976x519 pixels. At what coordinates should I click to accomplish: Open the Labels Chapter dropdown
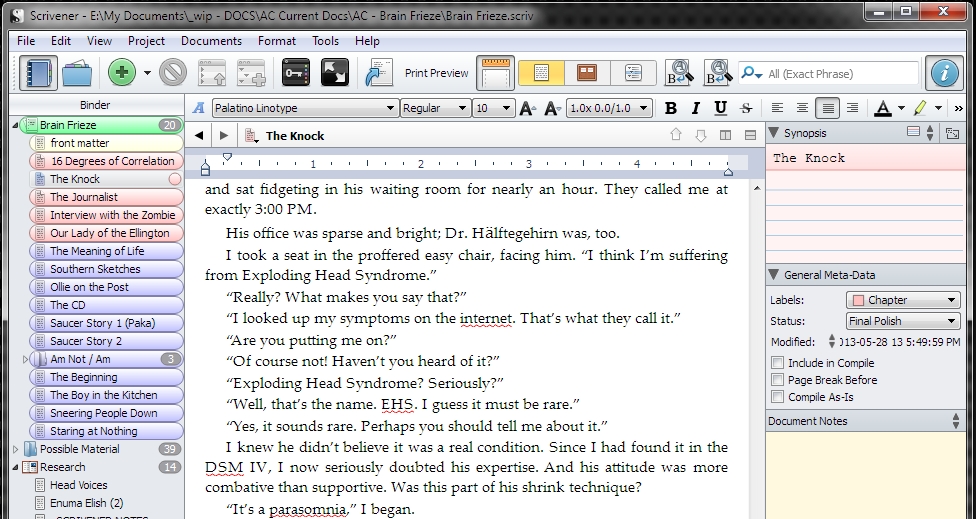point(903,300)
